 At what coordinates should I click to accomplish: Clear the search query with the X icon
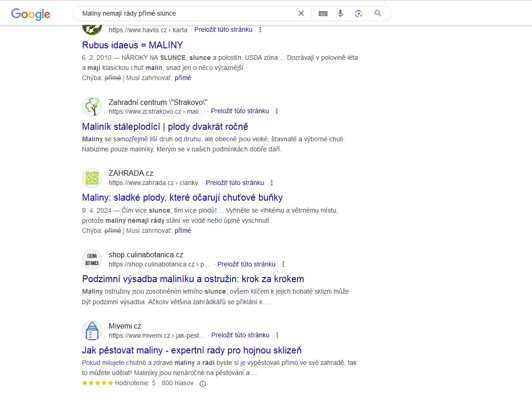point(301,13)
